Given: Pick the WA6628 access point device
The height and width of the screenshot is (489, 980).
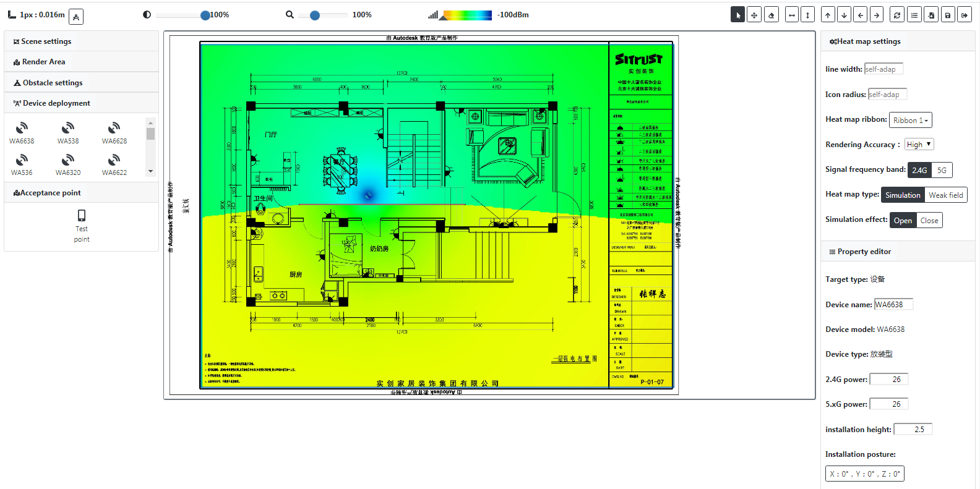Looking at the screenshot, I should (x=114, y=133).
